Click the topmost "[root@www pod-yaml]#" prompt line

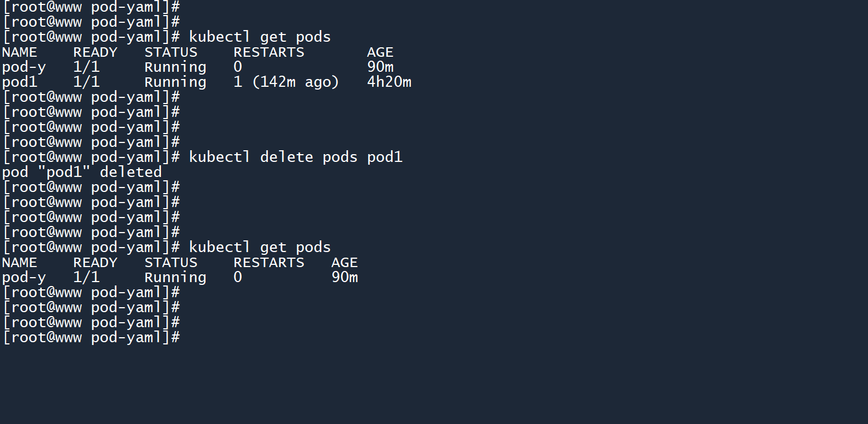coord(91,7)
